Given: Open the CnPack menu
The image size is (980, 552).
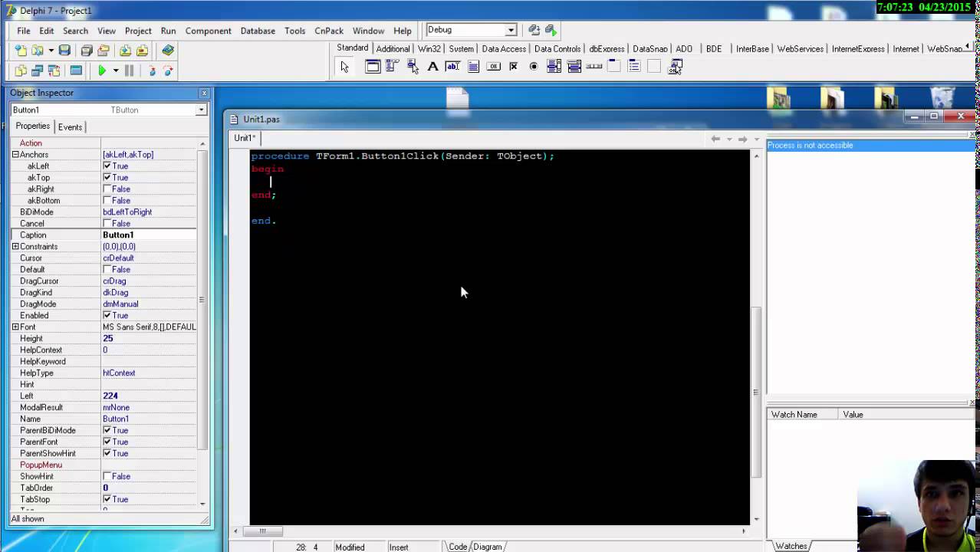Looking at the screenshot, I should point(329,31).
